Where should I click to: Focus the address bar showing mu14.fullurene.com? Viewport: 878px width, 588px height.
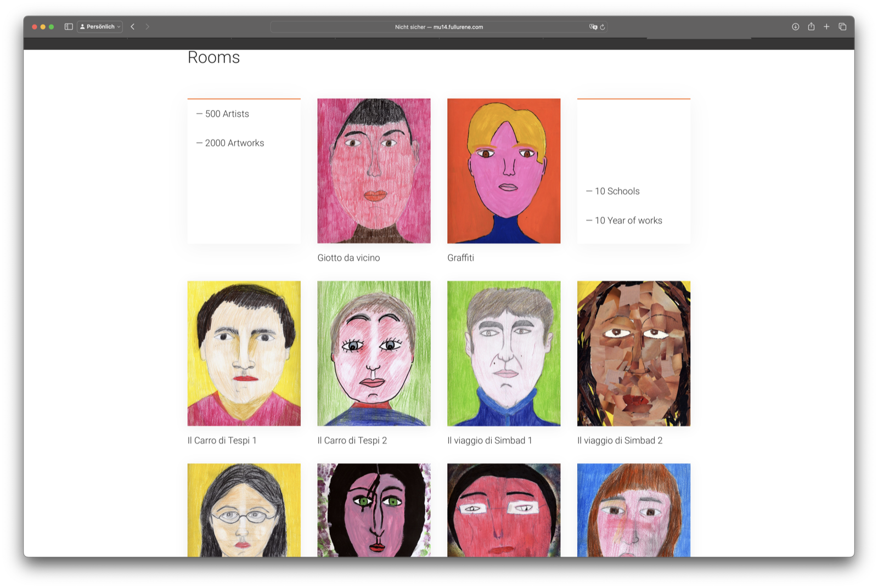click(438, 27)
